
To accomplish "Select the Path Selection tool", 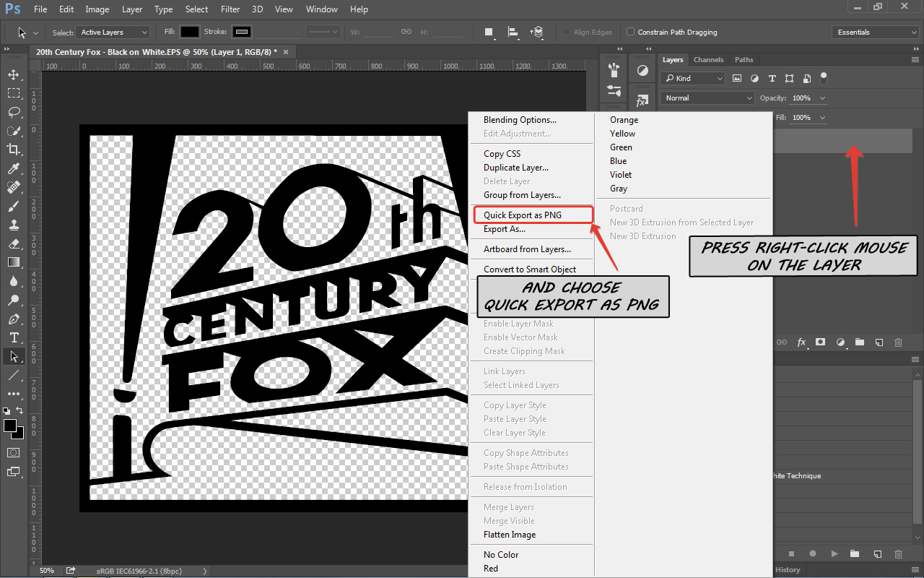I will click(x=14, y=356).
